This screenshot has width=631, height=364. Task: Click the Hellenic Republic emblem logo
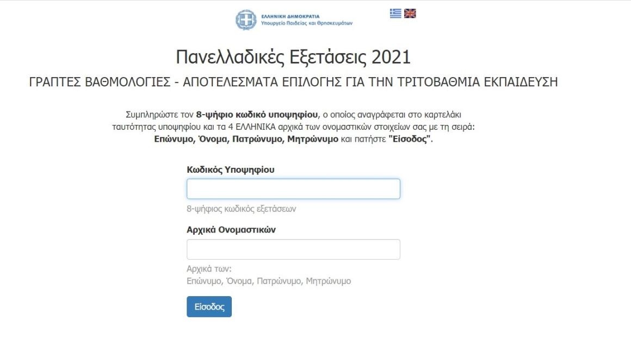246,20
